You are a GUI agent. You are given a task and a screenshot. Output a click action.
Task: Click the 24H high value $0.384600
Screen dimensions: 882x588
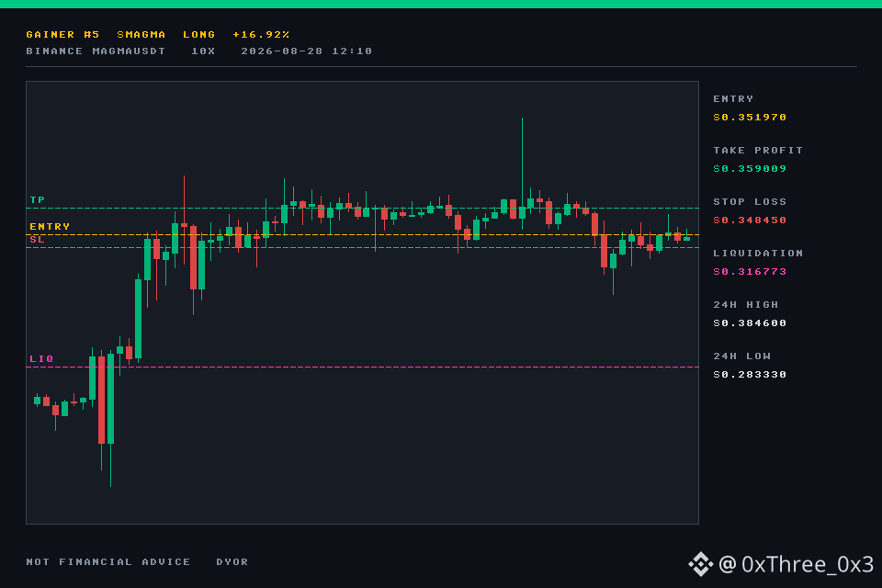click(750, 323)
